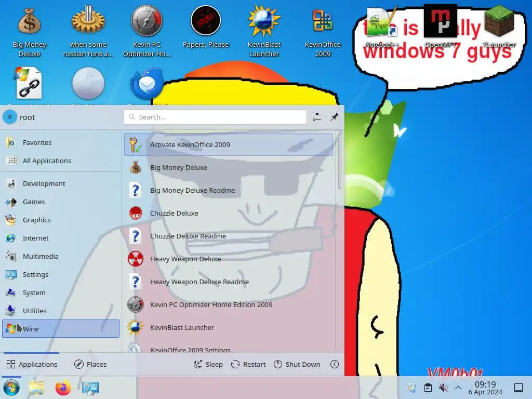Launch Kevin PC Optimizer desktop icon

coord(147,32)
